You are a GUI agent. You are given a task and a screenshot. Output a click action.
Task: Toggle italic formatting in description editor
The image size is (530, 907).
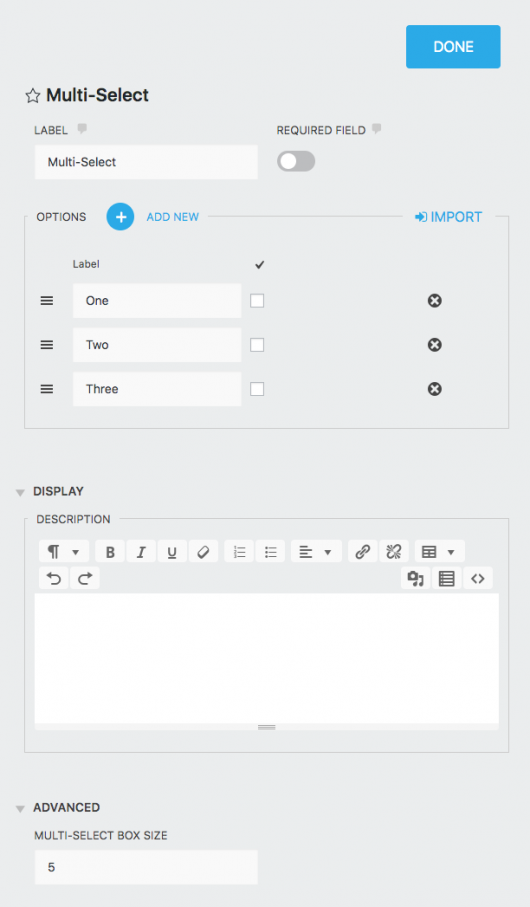[x=141, y=552]
